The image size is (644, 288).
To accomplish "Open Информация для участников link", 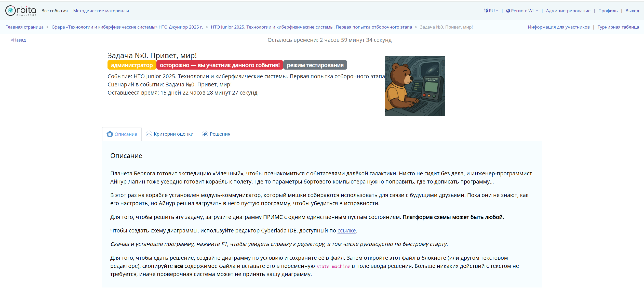I will click(558, 27).
